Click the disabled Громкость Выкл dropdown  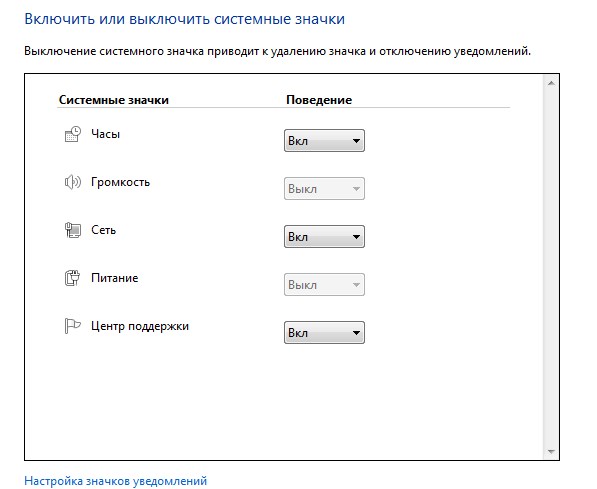point(324,189)
